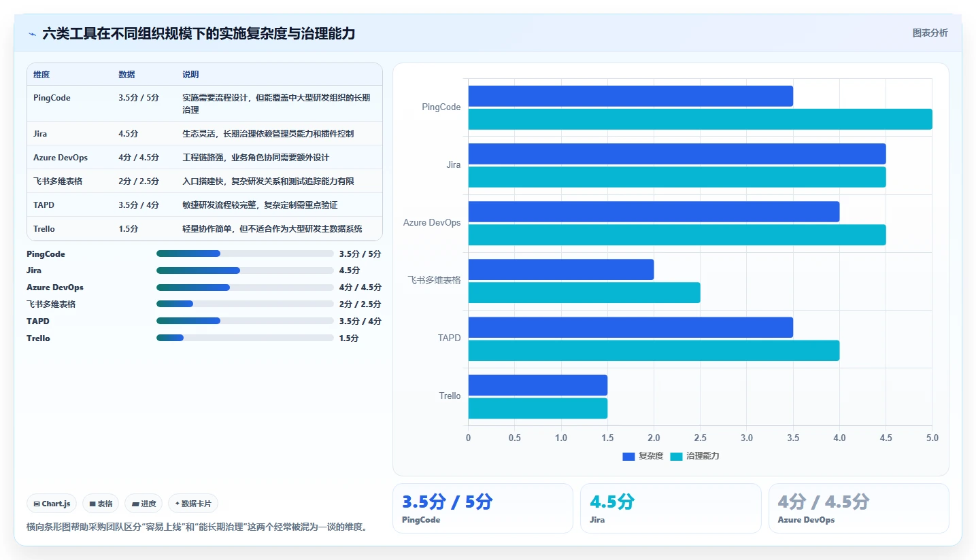Click the 数据 column header
Screen dimensions: 976x560
[127, 75]
